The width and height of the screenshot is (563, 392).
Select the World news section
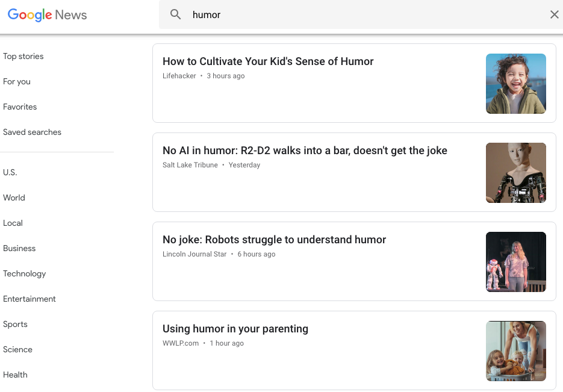click(x=14, y=198)
